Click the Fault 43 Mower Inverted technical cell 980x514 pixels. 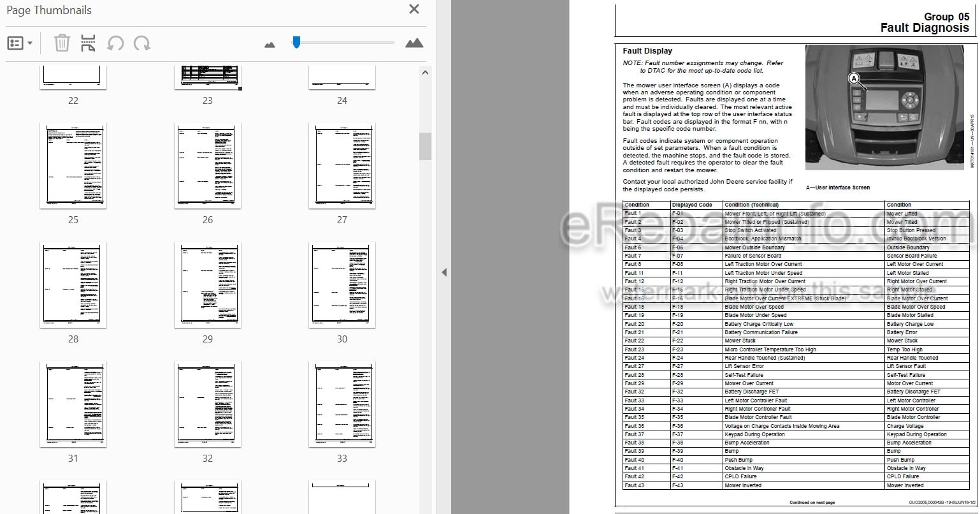point(804,485)
